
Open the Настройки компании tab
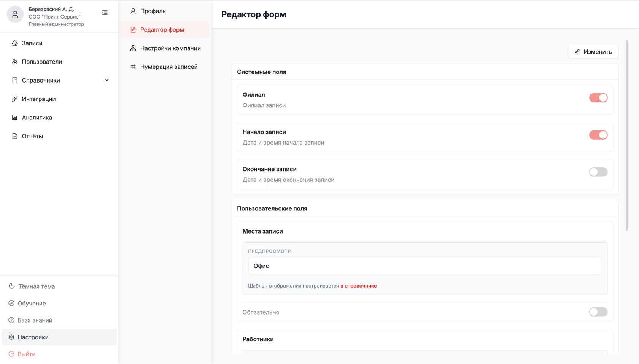pos(165,48)
